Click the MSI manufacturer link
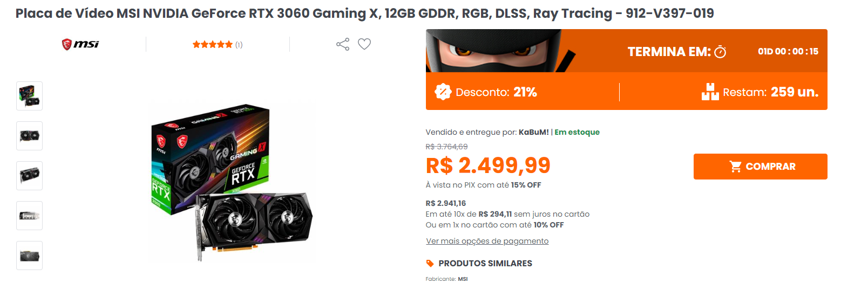 463,279
